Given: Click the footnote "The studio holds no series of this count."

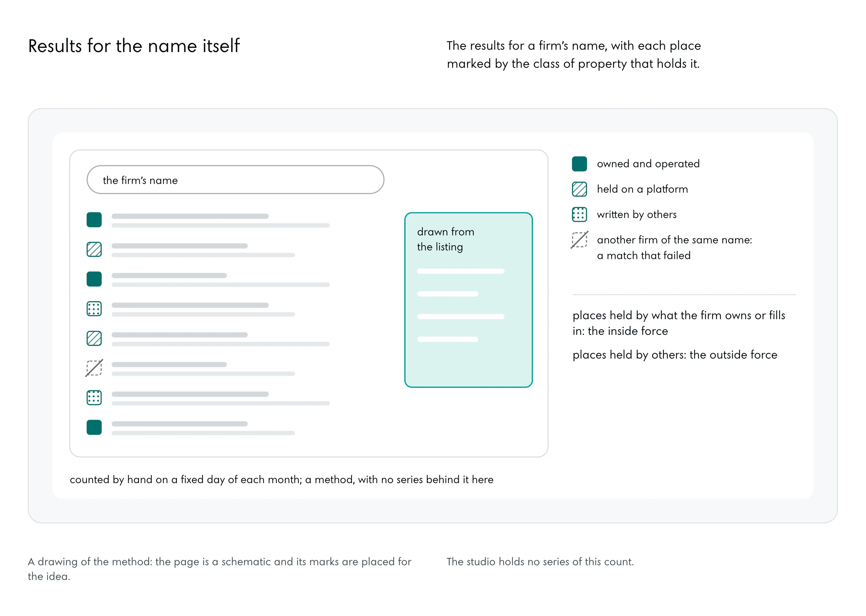Looking at the screenshot, I should coord(540,562).
